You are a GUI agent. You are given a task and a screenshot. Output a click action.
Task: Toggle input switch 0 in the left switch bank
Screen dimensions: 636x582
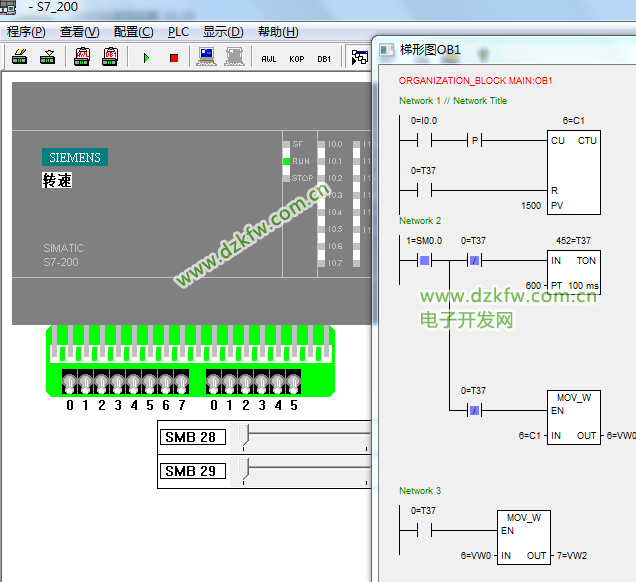70,383
